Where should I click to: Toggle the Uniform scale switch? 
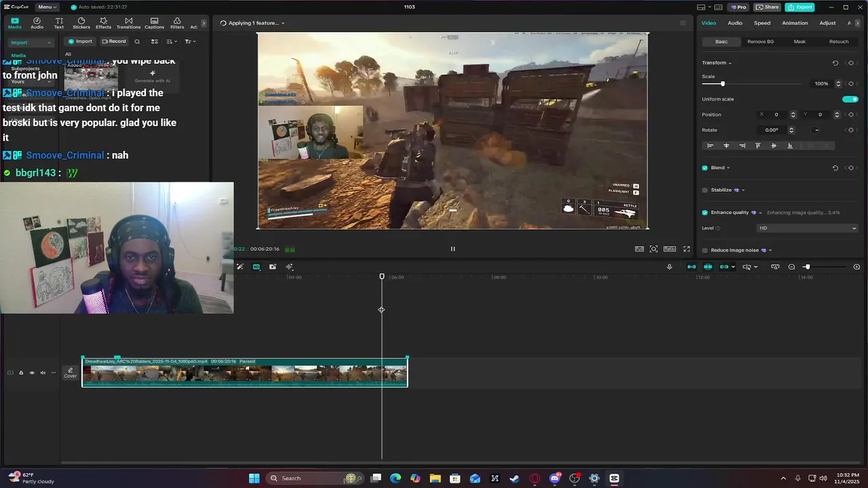850,99
